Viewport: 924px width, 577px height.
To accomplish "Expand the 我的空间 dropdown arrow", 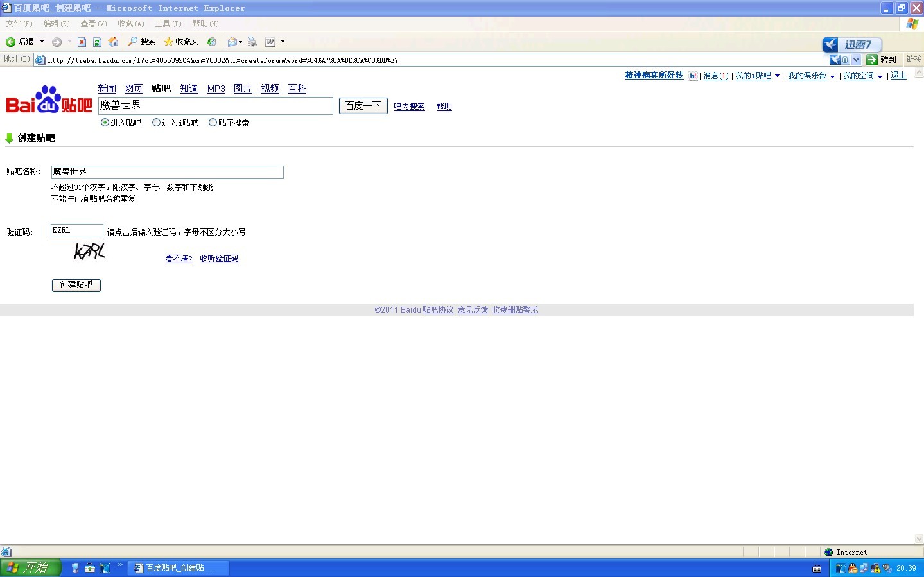I will [x=880, y=76].
